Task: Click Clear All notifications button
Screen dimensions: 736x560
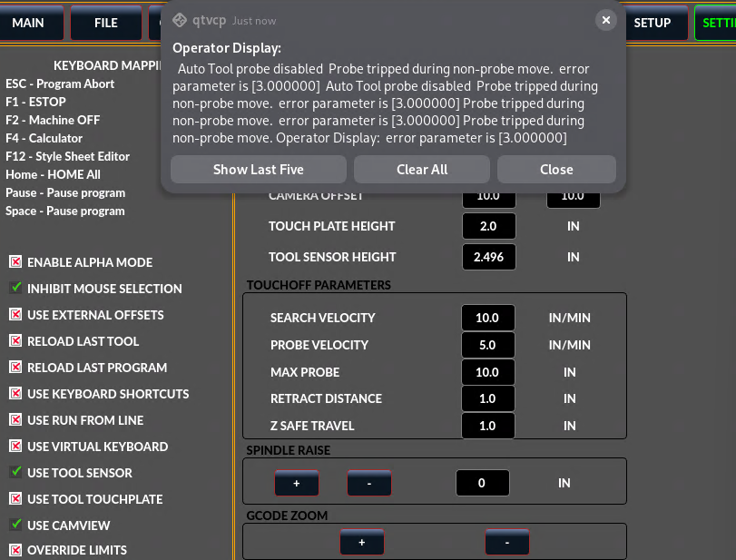Action: [422, 170]
